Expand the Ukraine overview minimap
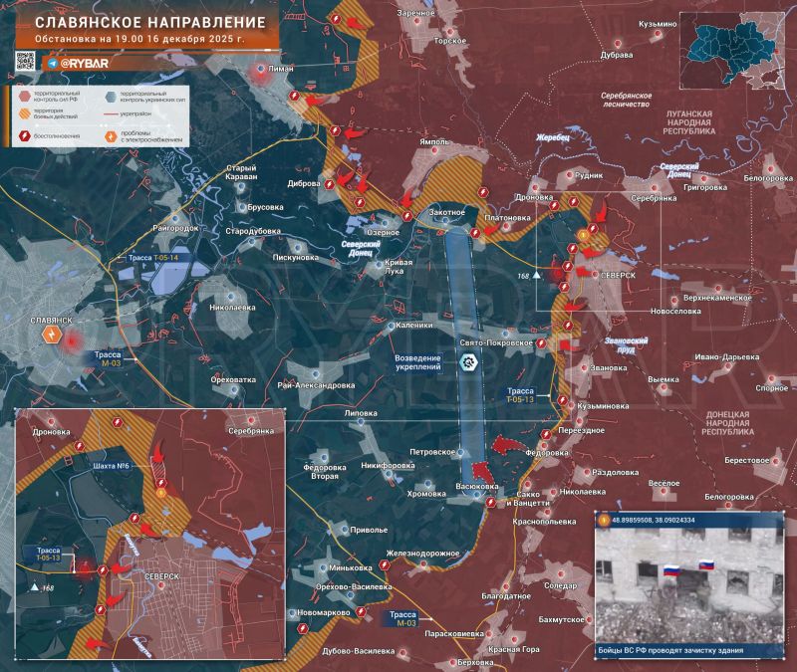This screenshot has width=797, height=672. pyautogui.click(x=734, y=45)
